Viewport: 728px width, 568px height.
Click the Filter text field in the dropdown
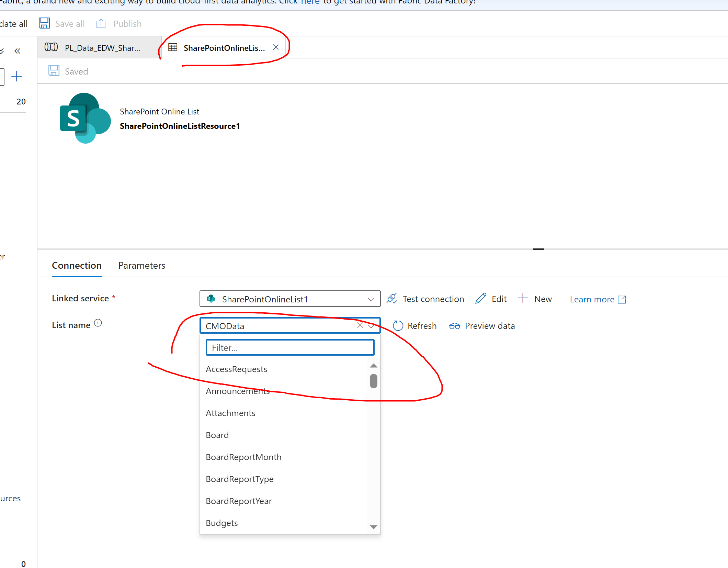289,347
